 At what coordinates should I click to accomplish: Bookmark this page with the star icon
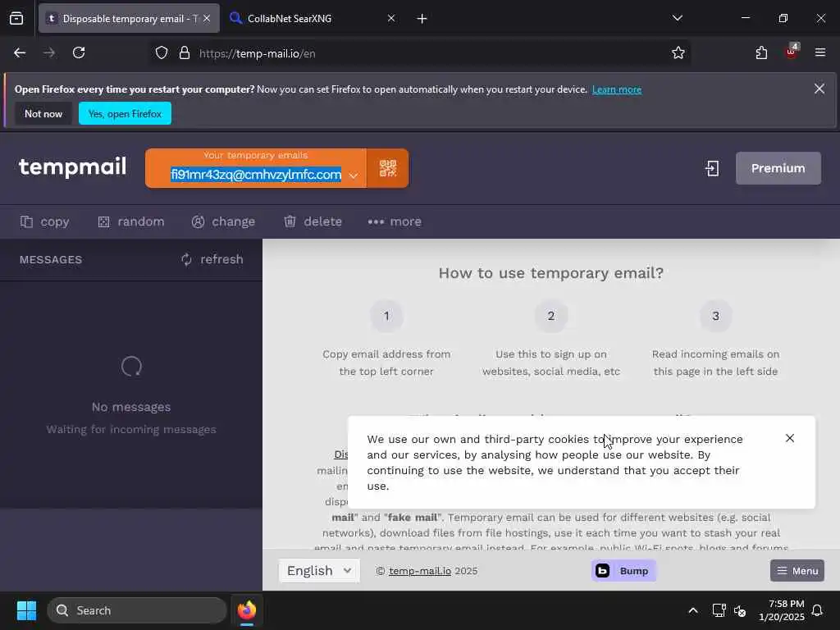(678, 52)
